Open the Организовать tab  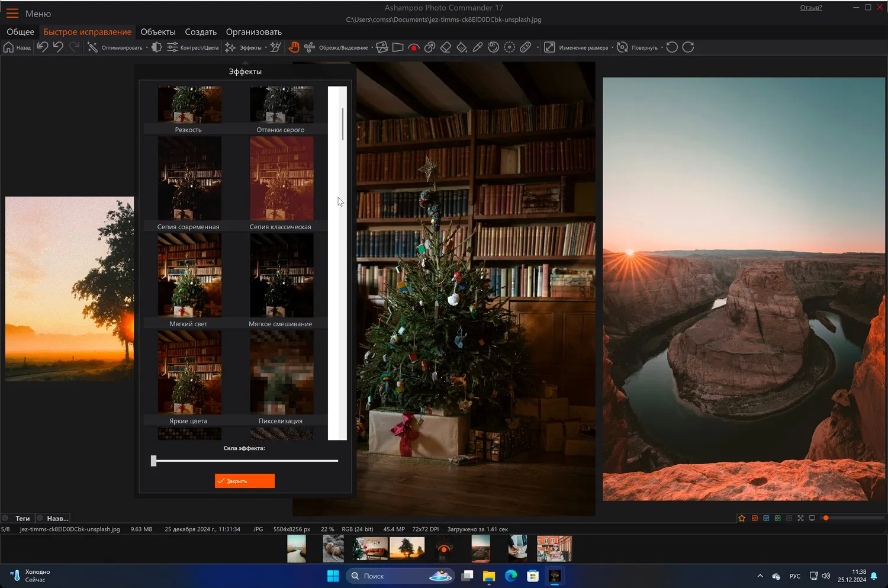click(x=253, y=32)
